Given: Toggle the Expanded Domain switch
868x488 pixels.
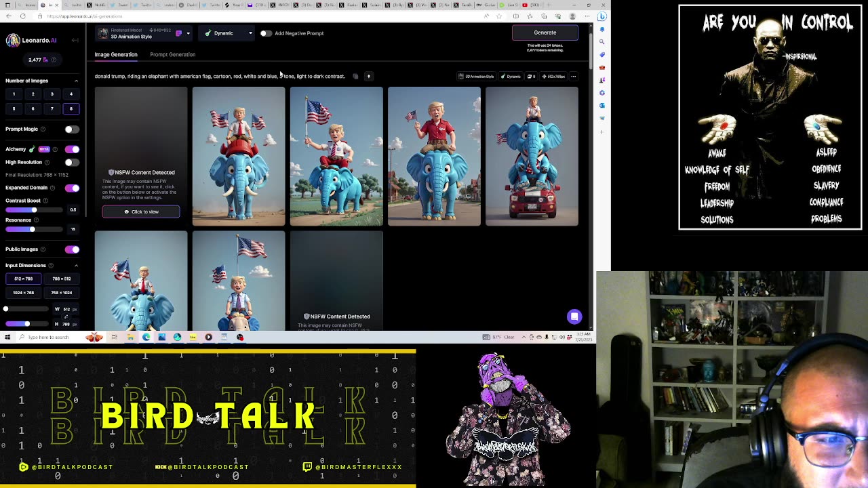Looking at the screenshot, I should (72, 188).
